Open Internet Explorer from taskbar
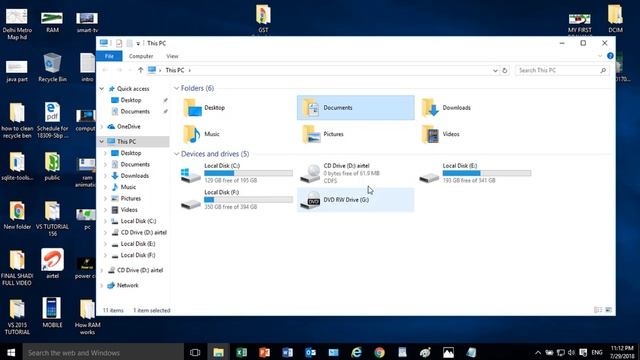This screenshot has height=360, width=640. (356, 352)
